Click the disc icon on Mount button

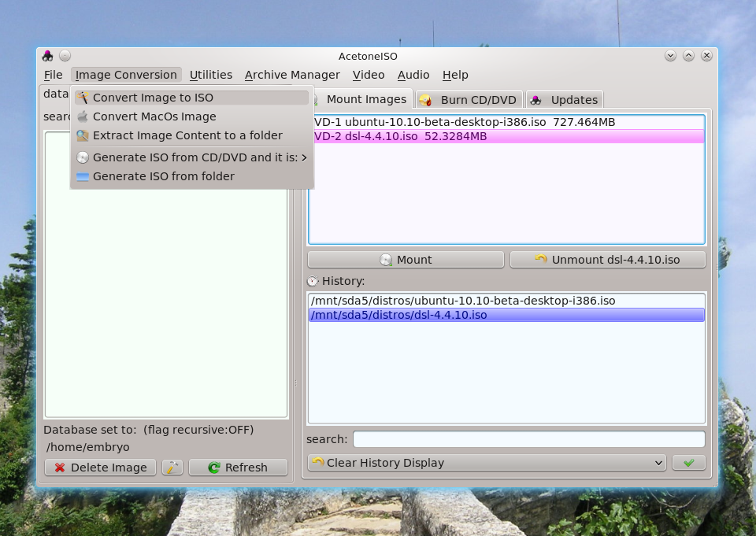point(386,260)
